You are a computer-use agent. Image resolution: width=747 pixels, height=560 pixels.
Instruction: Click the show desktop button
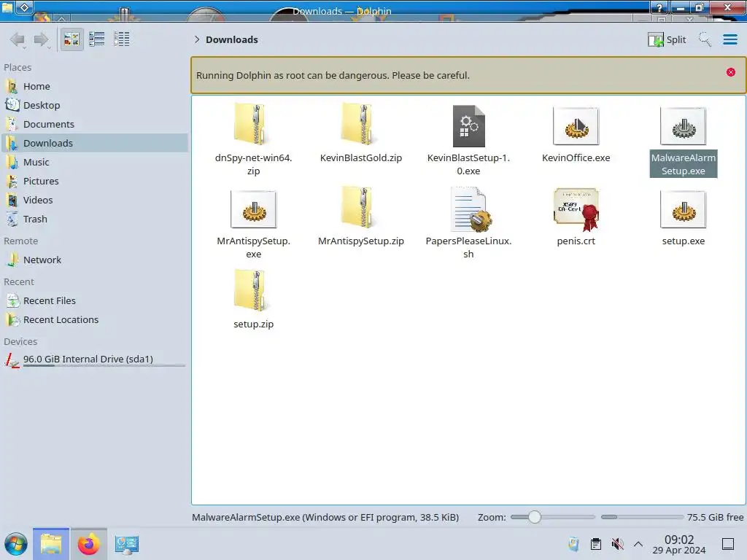(728, 544)
